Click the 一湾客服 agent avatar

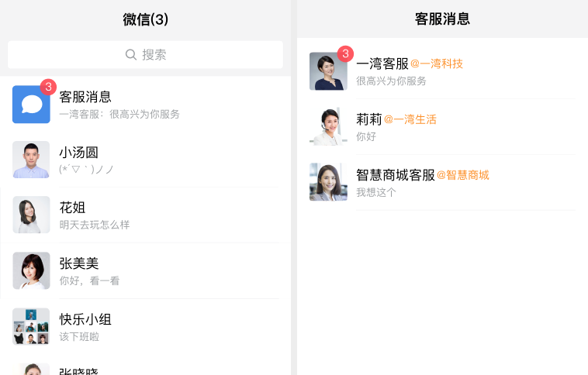point(327,71)
